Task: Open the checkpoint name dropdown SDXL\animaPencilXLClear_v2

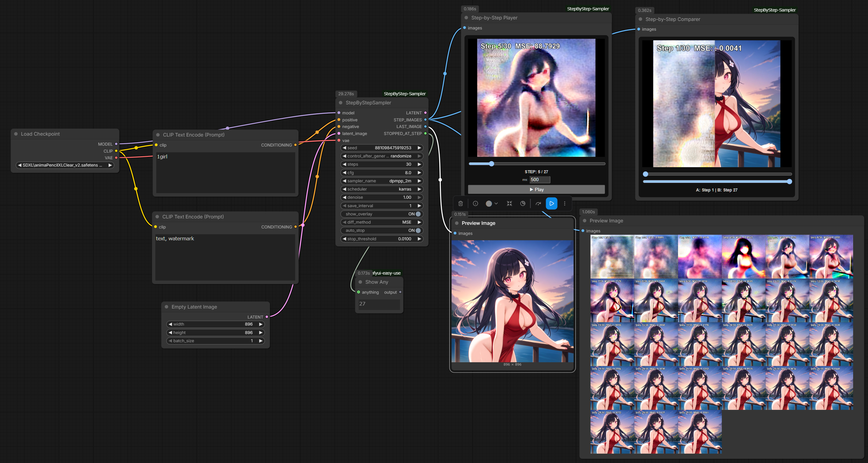Action: coord(65,165)
